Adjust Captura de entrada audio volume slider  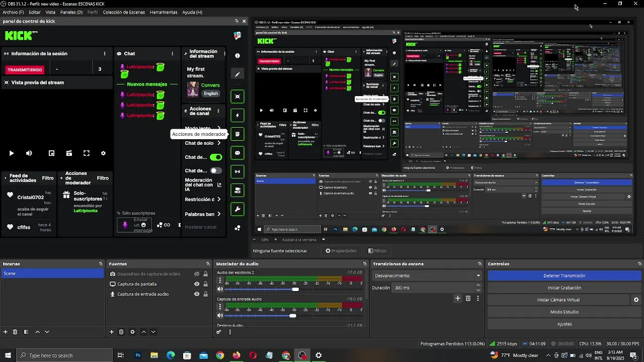point(293,316)
